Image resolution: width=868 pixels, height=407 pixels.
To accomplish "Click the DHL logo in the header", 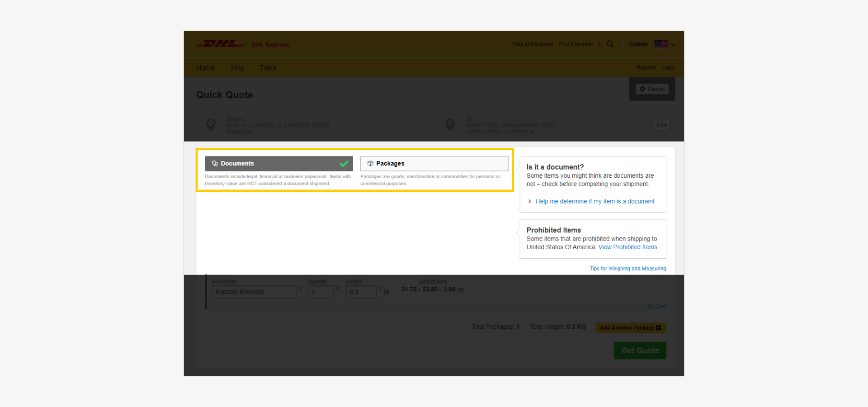I will pyautogui.click(x=220, y=44).
